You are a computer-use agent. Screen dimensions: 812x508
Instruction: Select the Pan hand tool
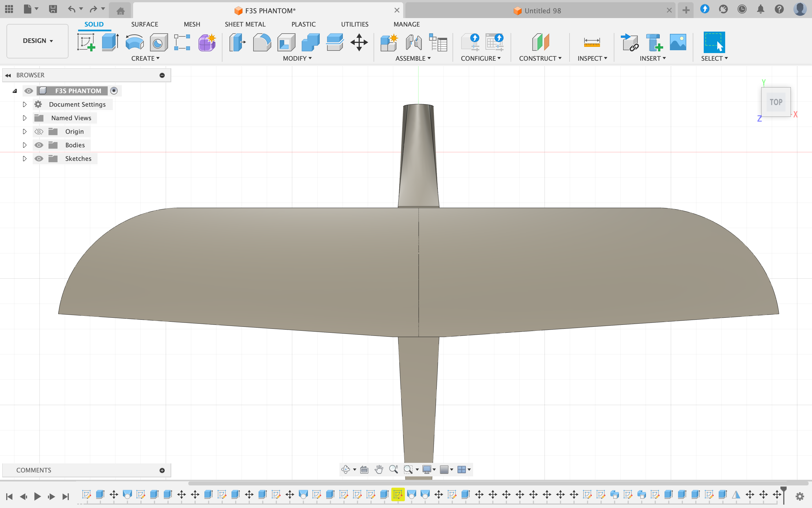(379, 469)
